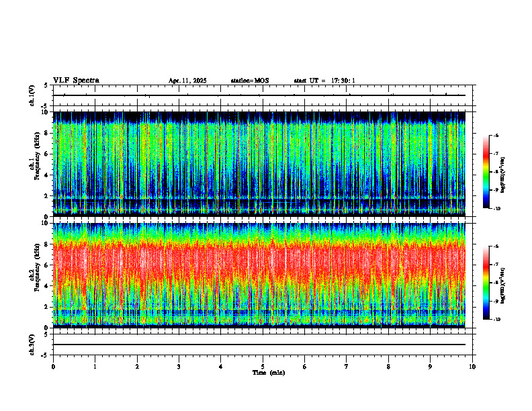Click the "2" tick on time axis
Viewport: 532px width, 411px height.
[x=137, y=367]
